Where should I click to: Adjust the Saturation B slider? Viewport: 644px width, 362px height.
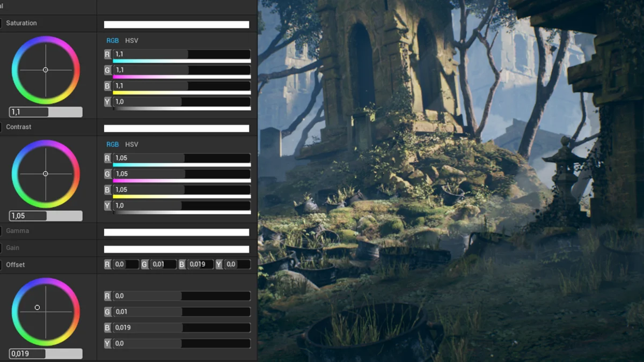181,86
